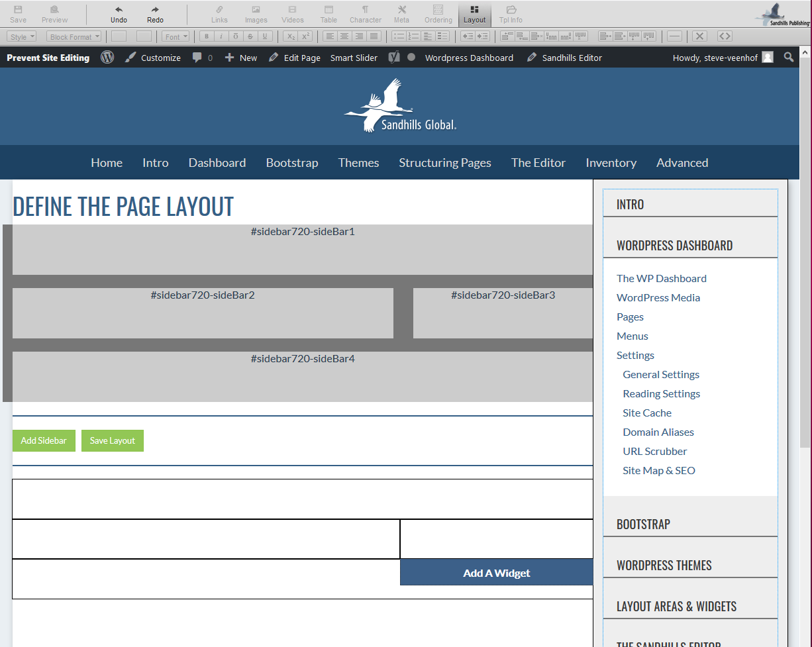Align text left
Screen dimensions: 812x647
(x=330, y=36)
